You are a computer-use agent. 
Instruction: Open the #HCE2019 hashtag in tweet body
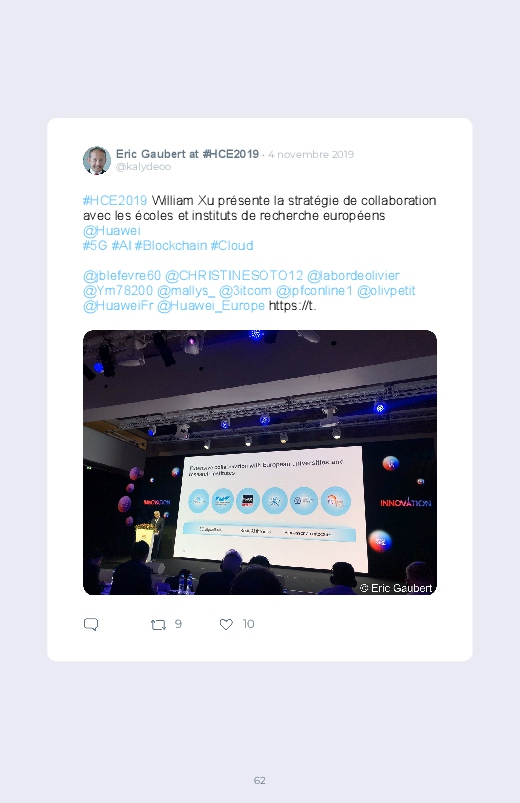coord(115,200)
